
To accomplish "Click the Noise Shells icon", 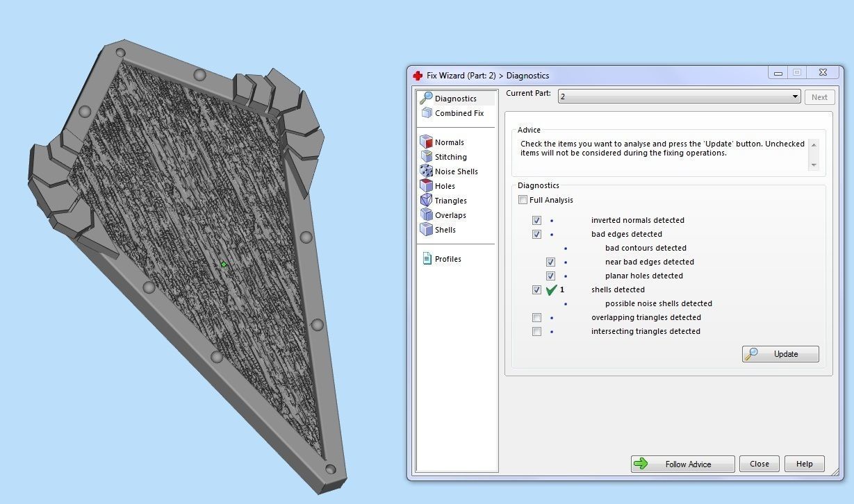I will (427, 171).
